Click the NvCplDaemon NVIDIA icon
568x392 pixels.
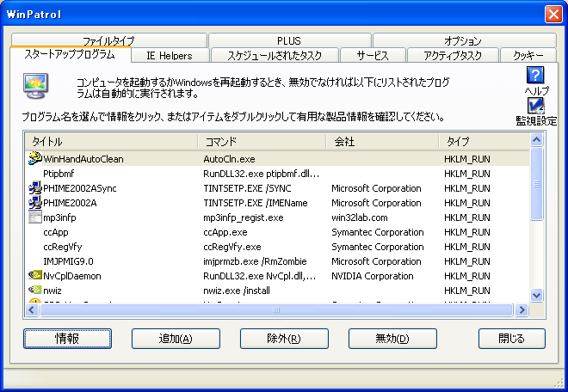(x=35, y=276)
